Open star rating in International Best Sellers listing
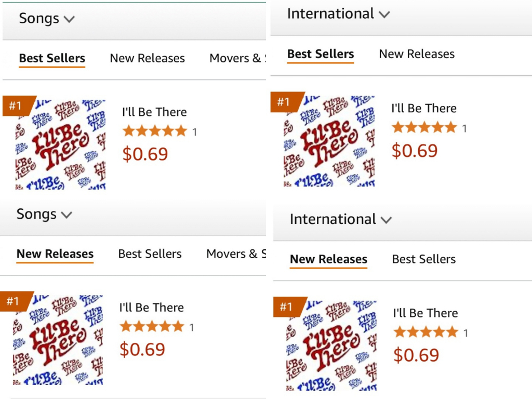The width and height of the screenshot is (532, 399). click(424, 127)
